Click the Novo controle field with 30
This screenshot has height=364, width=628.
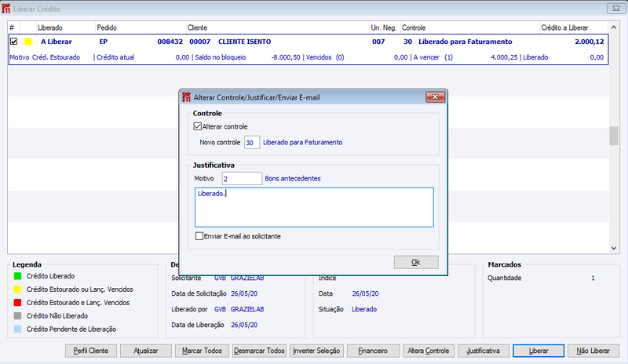[252, 142]
